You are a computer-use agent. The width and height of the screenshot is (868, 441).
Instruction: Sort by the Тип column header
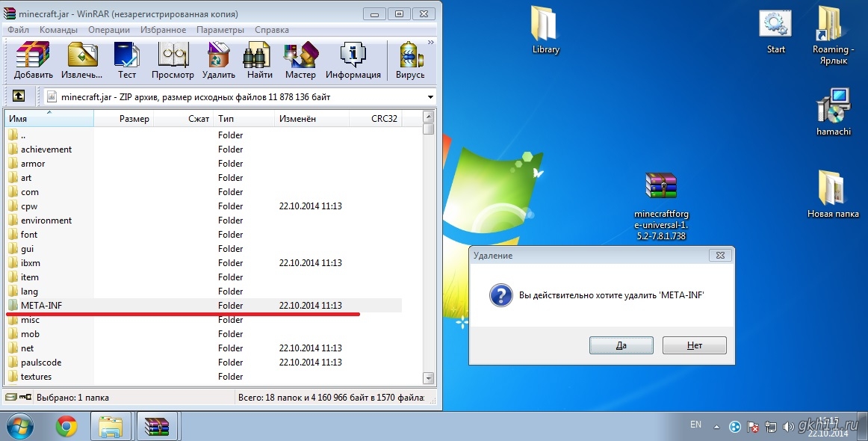pos(244,119)
